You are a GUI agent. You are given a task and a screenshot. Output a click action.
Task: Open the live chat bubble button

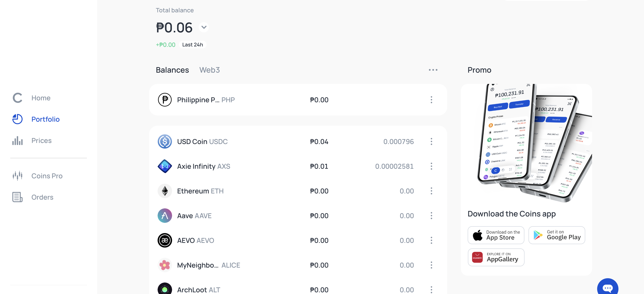[607, 288]
